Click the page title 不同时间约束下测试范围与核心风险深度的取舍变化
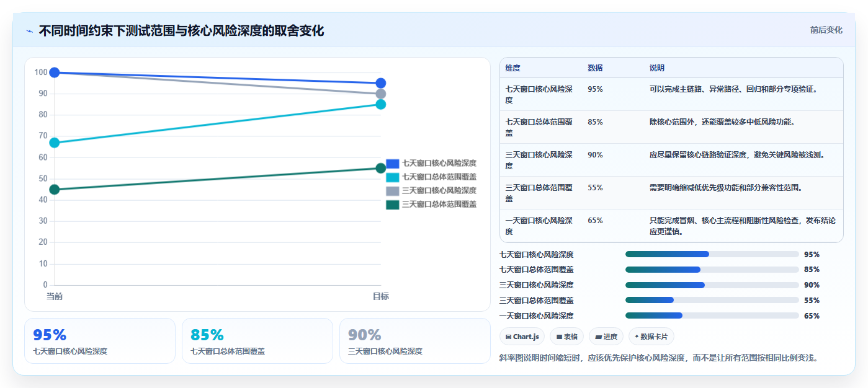The height and width of the screenshot is (388, 868). click(x=181, y=31)
